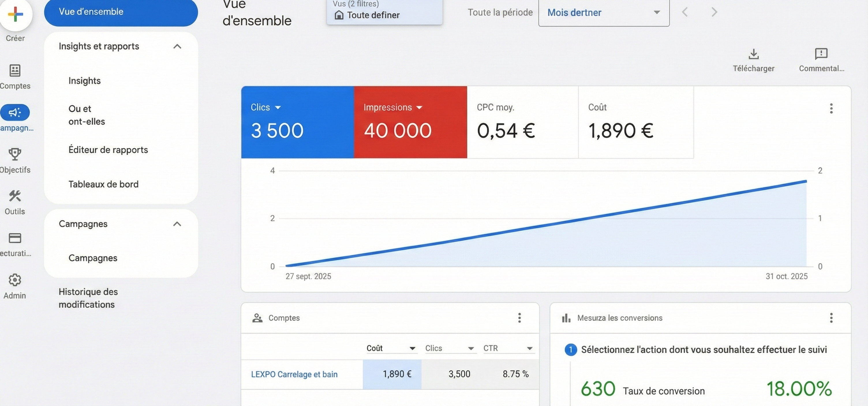Screen dimensions: 868x406
Task: Click the Créer plus icon
Action: point(15,14)
